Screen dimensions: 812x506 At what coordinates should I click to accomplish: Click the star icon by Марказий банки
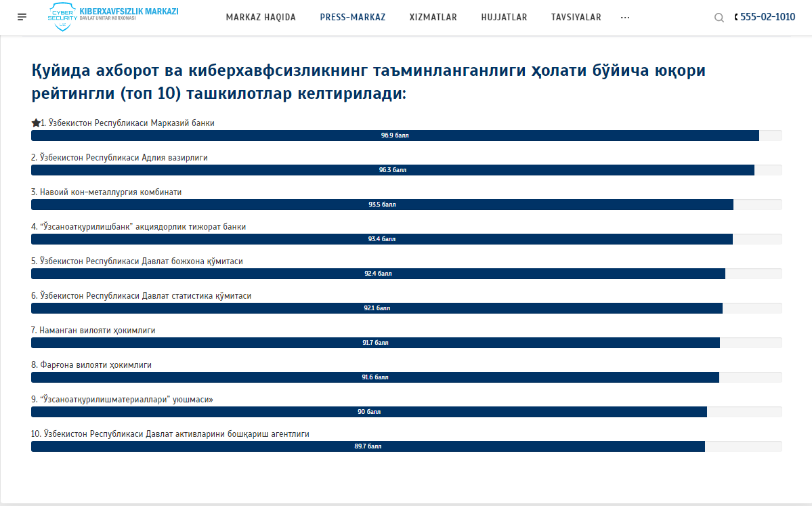click(36, 123)
